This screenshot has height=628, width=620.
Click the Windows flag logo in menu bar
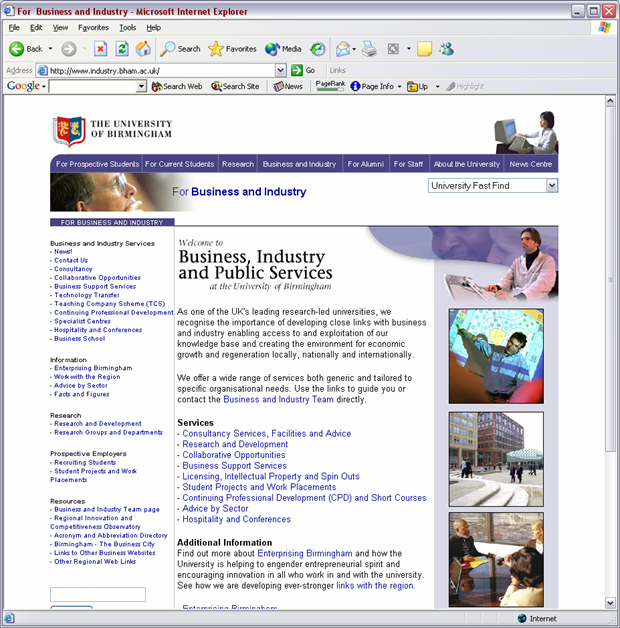604,27
